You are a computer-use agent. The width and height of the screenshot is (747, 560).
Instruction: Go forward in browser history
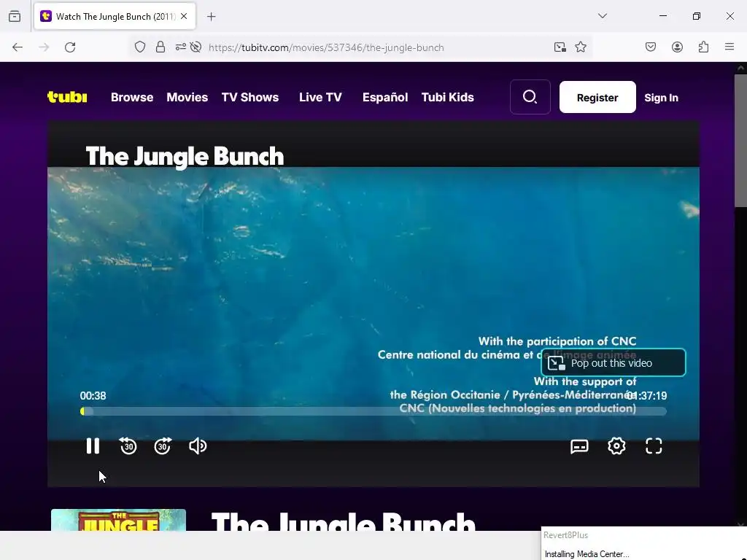[x=44, y=47]
